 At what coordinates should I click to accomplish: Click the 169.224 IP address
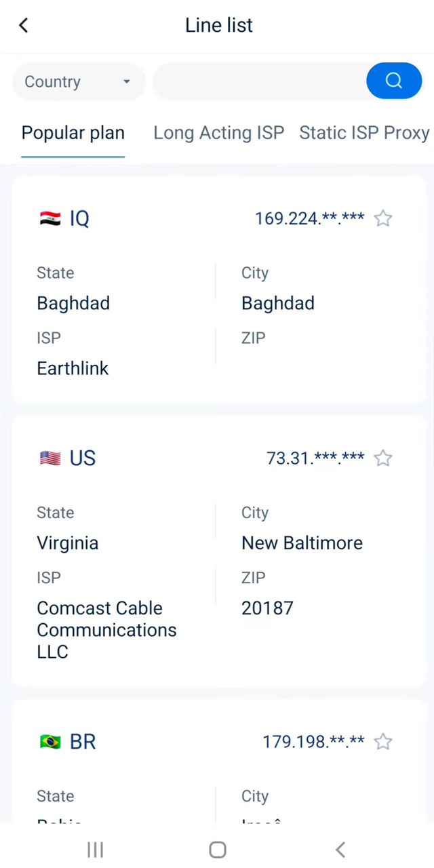click(x=309, y=218)
